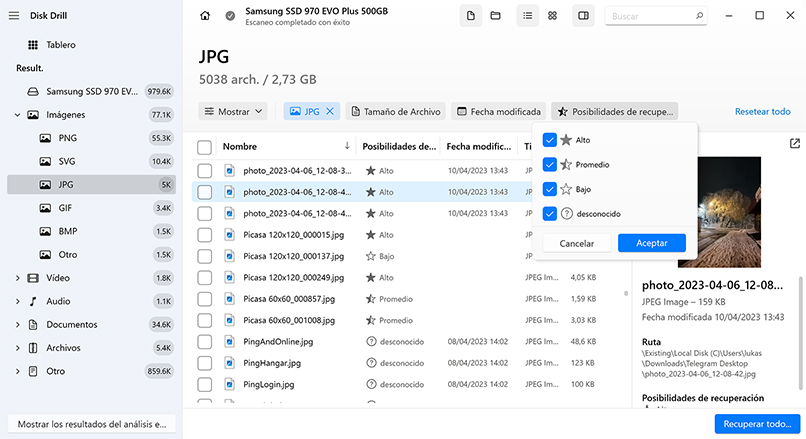This screenshot has width=806, height=439.
Task: Select Otro under Imágenes
Action: [x=91, y=254]
